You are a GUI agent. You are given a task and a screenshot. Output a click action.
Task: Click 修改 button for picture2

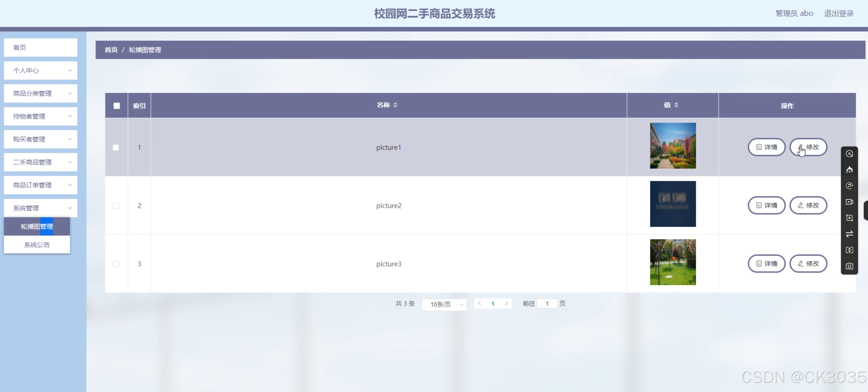point(808,205)
